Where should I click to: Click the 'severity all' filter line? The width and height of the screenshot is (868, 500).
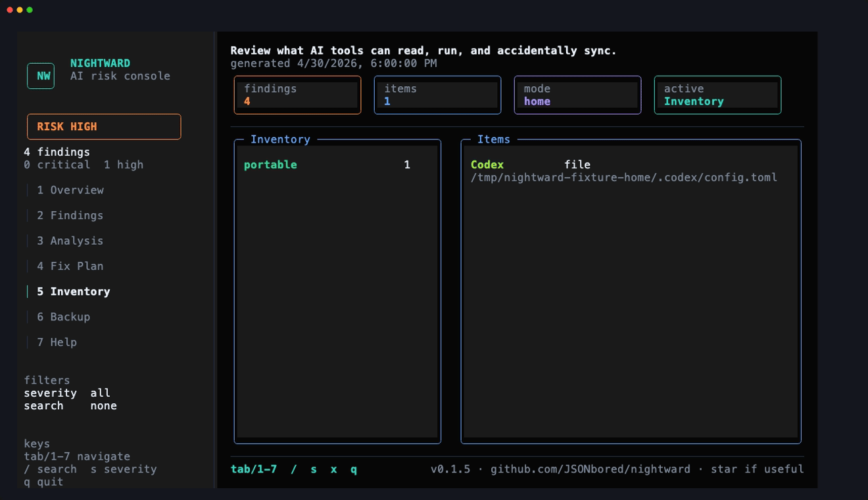pos(67,393)
